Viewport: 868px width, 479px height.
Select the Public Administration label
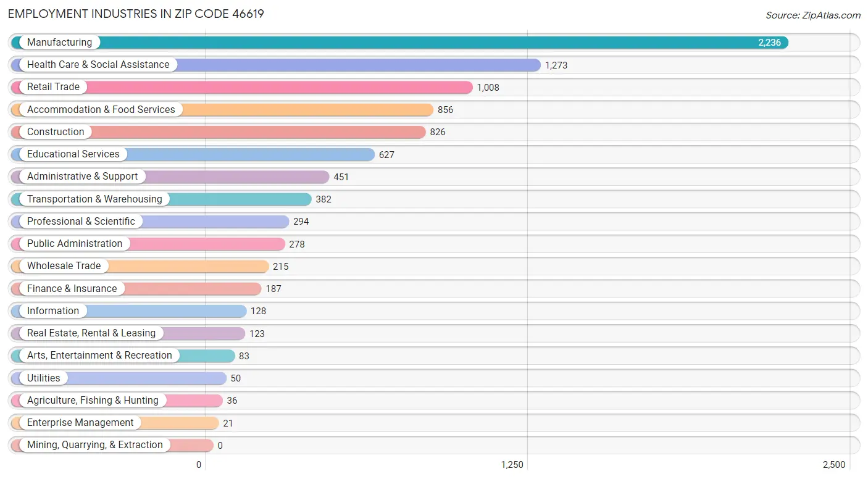tap(75, 244)
